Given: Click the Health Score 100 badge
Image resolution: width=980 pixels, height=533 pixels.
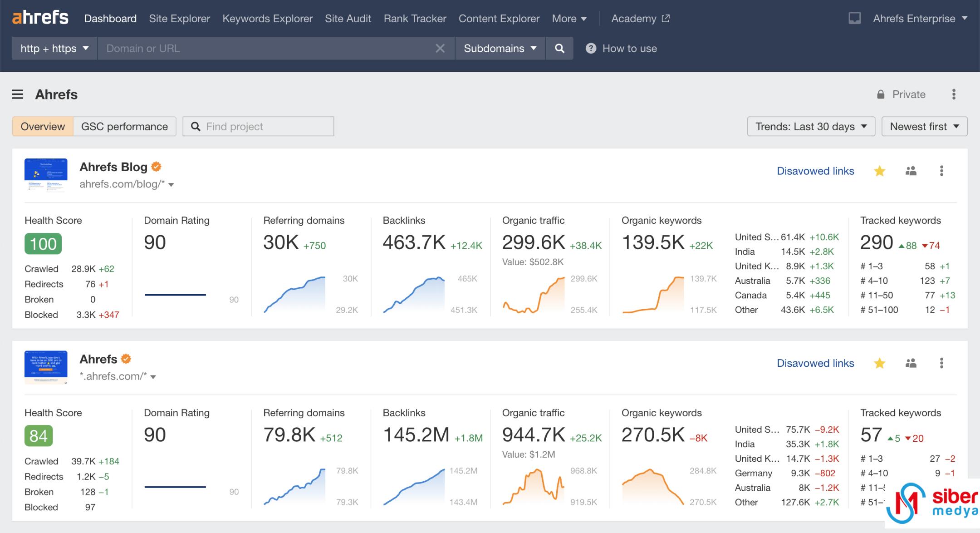Looking at the screenshot, I should click(x=43, y=244).
